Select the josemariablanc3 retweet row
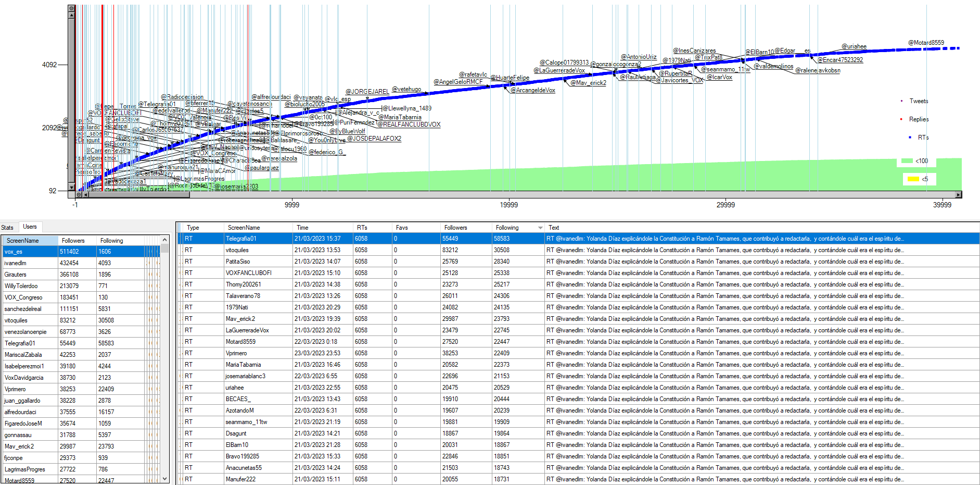This screenshot has width=980, height=485. pos(579,376)
